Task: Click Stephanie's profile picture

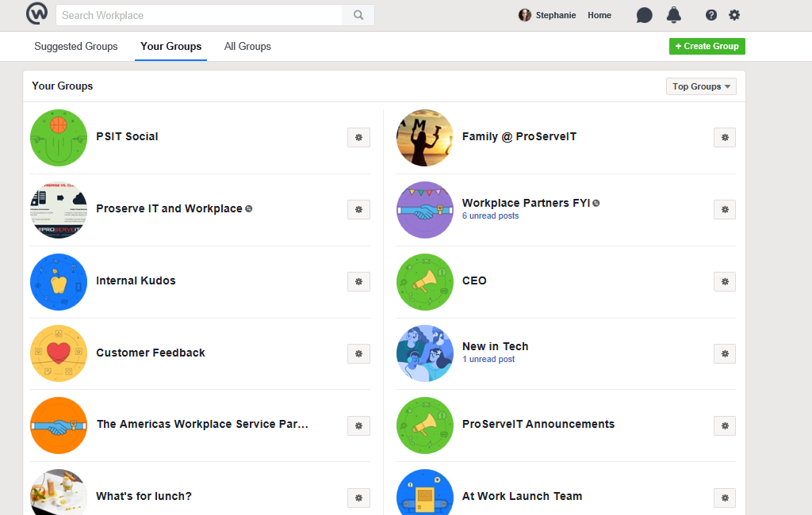Action: [525, 15]
